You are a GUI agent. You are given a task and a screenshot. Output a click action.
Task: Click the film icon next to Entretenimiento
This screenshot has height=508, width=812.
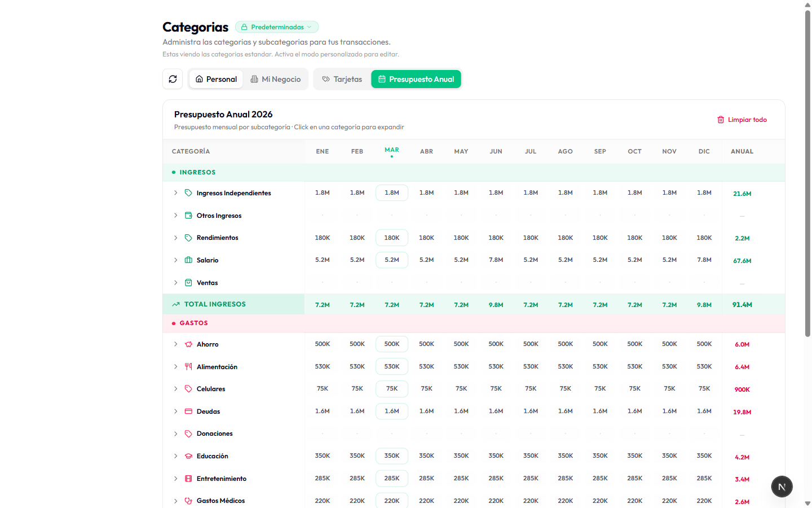point(188,478)
